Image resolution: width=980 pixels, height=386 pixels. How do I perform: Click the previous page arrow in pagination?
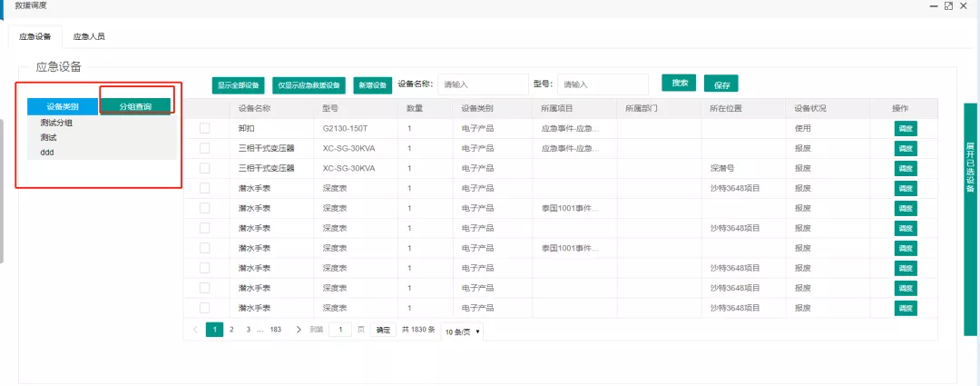pos(195,330)
